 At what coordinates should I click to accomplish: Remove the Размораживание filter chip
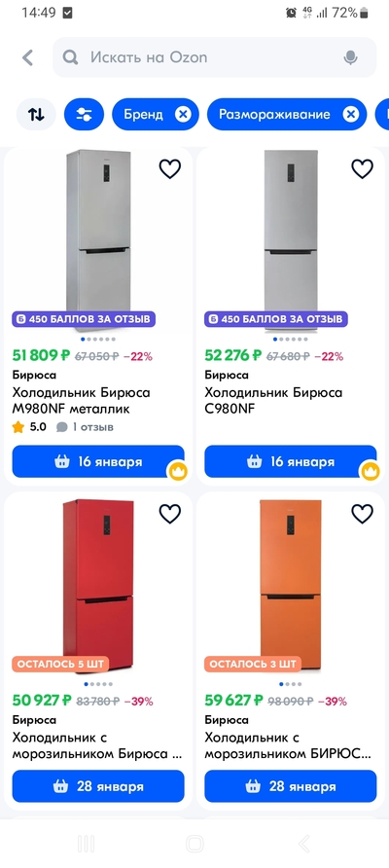pyautogui.click(x=350, y=115)
